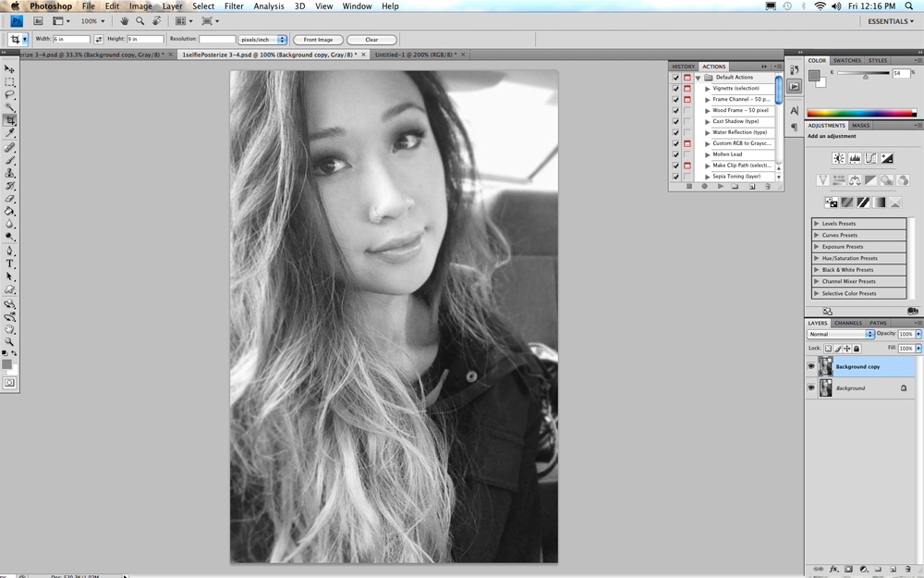Click the crop Width input field
This screenshot has height=578, width=924.
coord(71,40)
